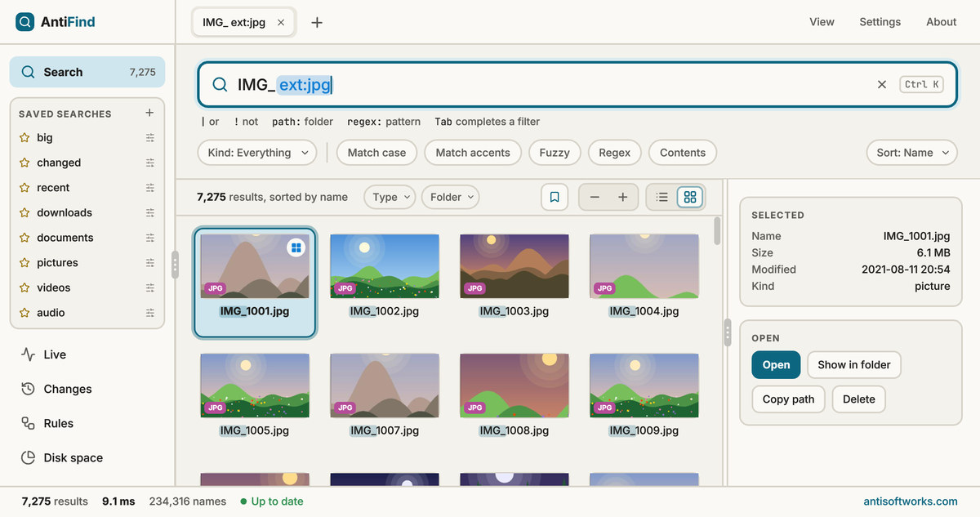This screenshot has height=517, width=980.
Task: Click the 'Up to date' status indicator
Action: click(272, 501)
